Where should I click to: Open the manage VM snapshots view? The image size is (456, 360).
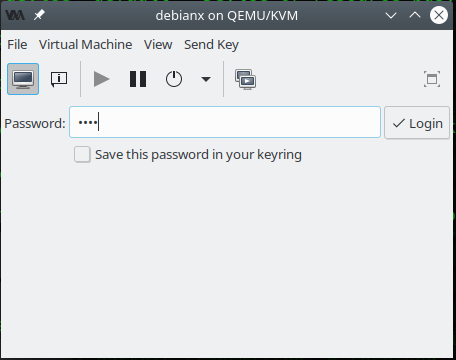(x=246, y=79)
